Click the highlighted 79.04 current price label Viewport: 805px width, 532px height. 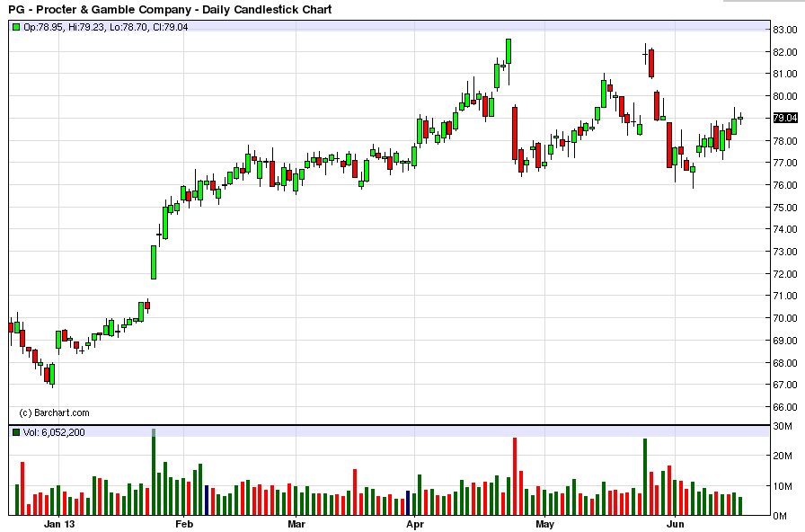click(x=785, y=118)
